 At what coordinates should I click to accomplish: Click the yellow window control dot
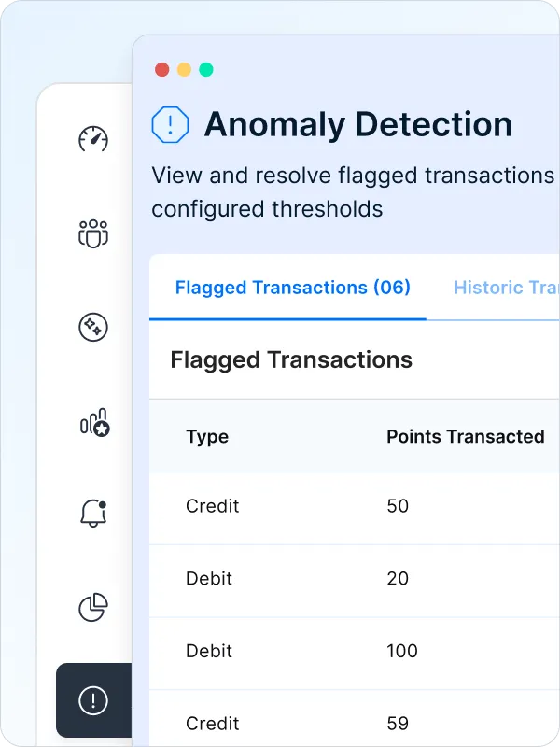(184, 68)
